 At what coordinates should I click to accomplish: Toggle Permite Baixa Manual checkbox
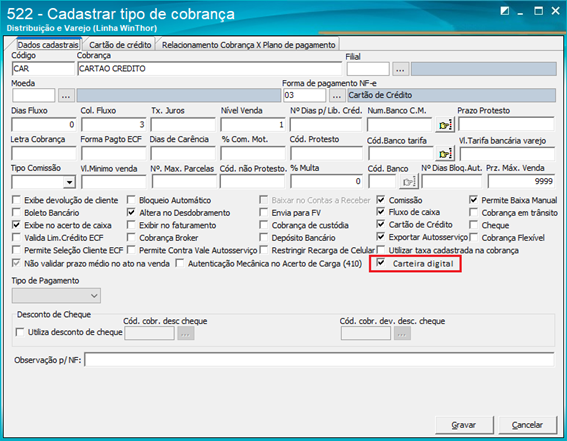point(473,200)
